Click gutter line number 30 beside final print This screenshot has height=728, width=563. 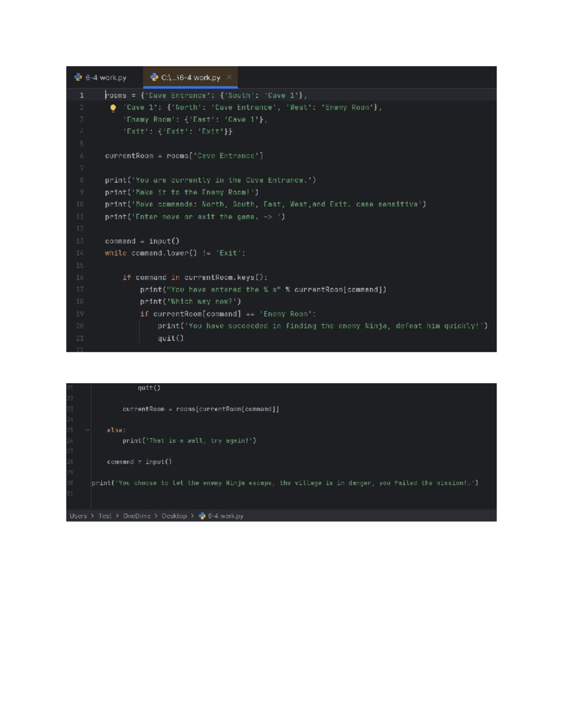pyautogui.click(x=70, y=483)
